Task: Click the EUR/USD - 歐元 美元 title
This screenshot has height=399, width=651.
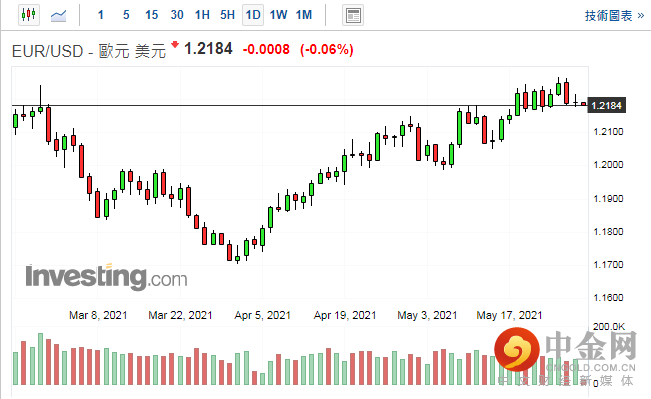Action: (x=89, y=51)
